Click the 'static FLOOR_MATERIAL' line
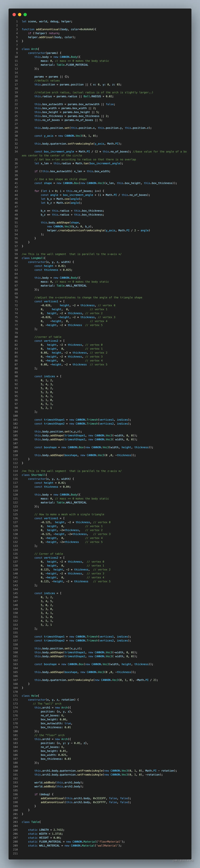200x868 pixels. click(x=76, y=842)
